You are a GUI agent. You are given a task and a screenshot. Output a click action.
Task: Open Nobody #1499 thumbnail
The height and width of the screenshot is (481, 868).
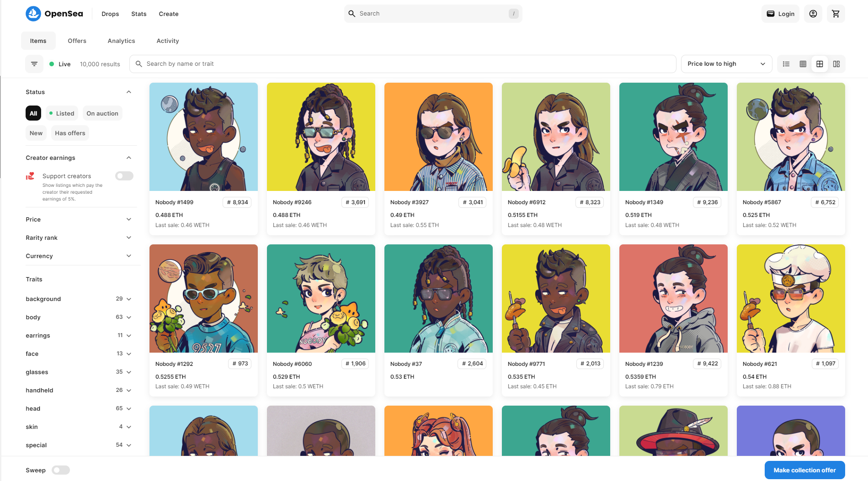point(203,137)
